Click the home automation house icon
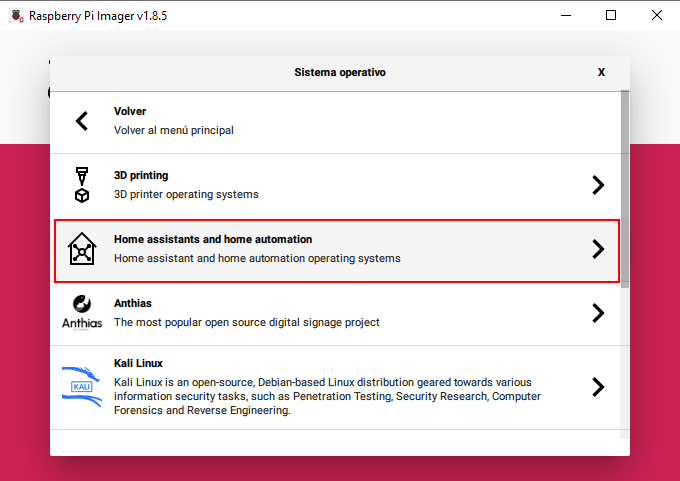 (82, 249)
